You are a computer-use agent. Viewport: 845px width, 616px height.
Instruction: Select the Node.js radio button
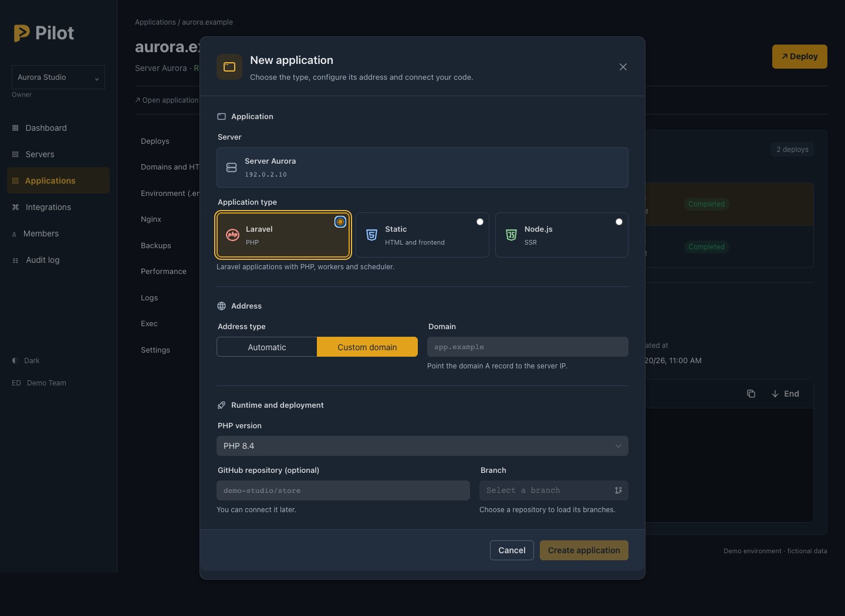pos(619,222)
